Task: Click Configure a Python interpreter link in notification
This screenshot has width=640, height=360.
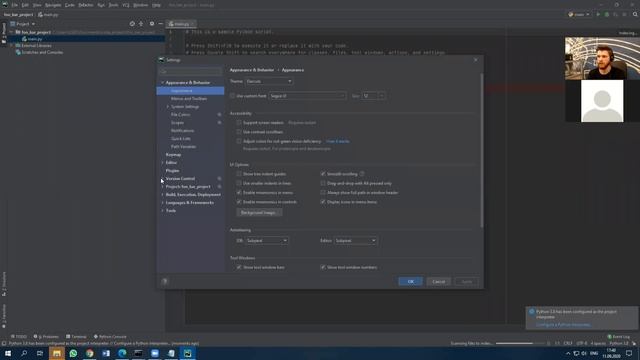Action: click(x=563, y=325)
